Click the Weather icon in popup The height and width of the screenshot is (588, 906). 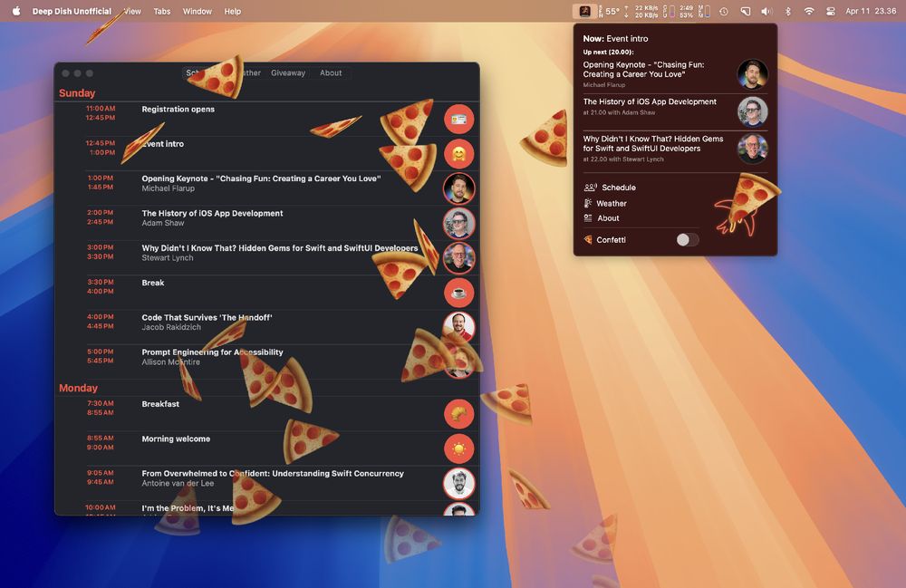click(x=588, y=203)
